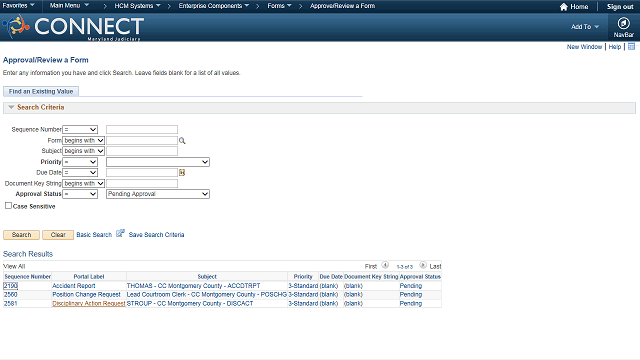
Task: Click the Search button
Action: pos(22,235)
